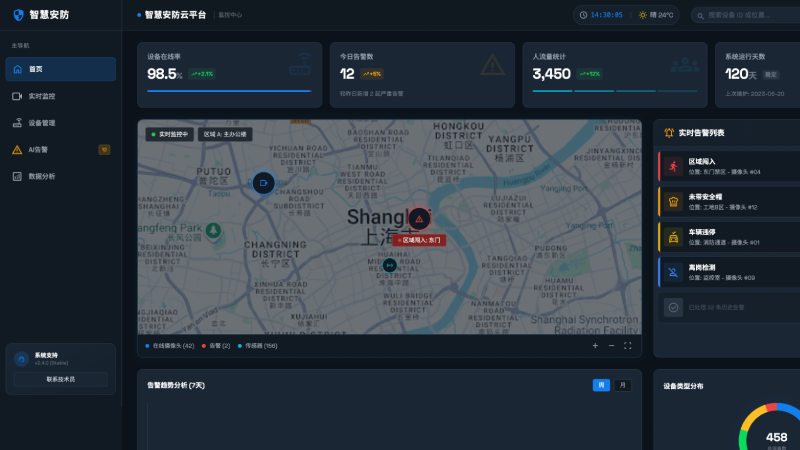This screenshot has height=450, width=800.
Task: Go to 实时监控 in the sidebar
Action: click(x=60, y=96)
